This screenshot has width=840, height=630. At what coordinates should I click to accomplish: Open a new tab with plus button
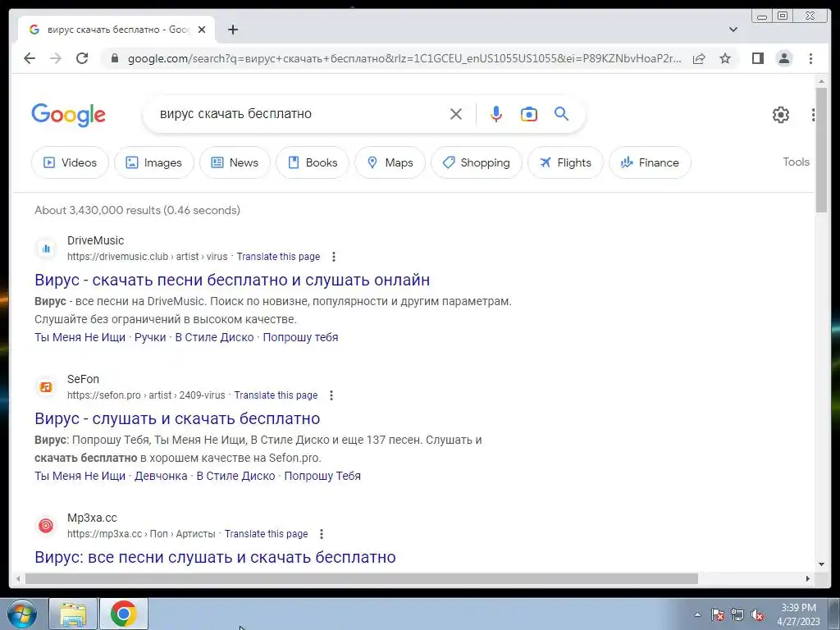tap(232, 30)
